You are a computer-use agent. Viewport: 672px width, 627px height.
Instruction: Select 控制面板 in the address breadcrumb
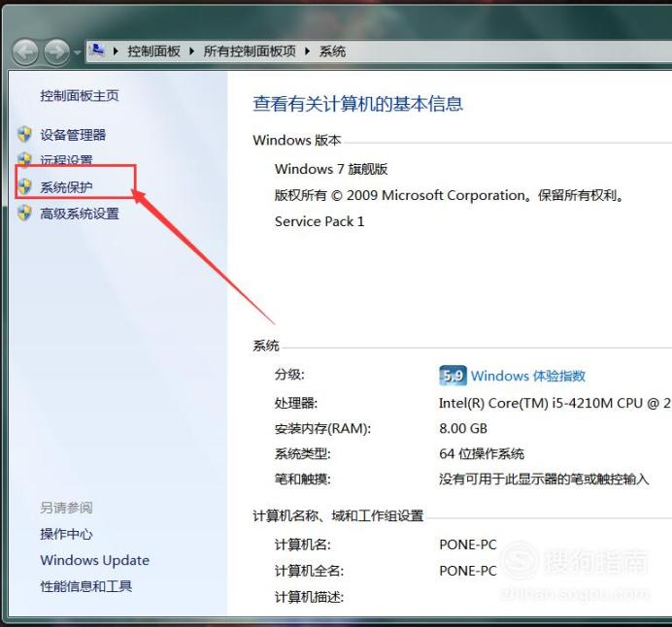(x=153, y=51)
